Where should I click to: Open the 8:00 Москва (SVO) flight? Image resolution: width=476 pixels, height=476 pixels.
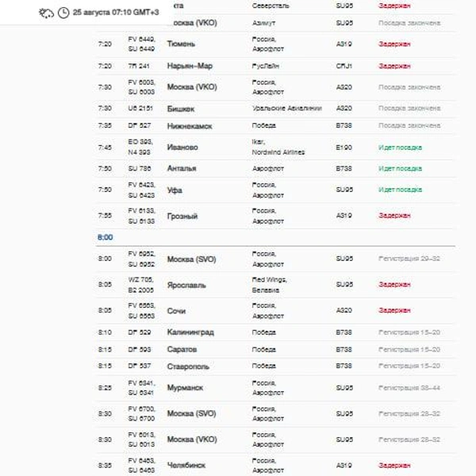click(275, 259)
